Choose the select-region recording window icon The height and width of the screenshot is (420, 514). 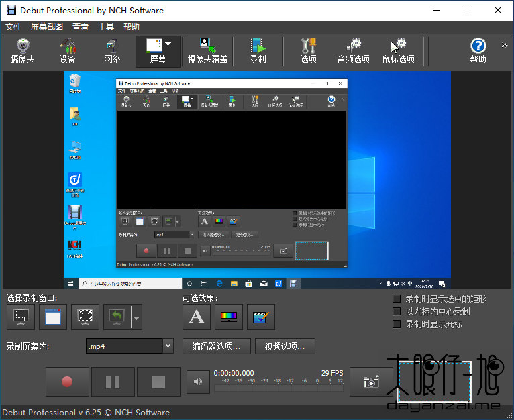point(21,317)
